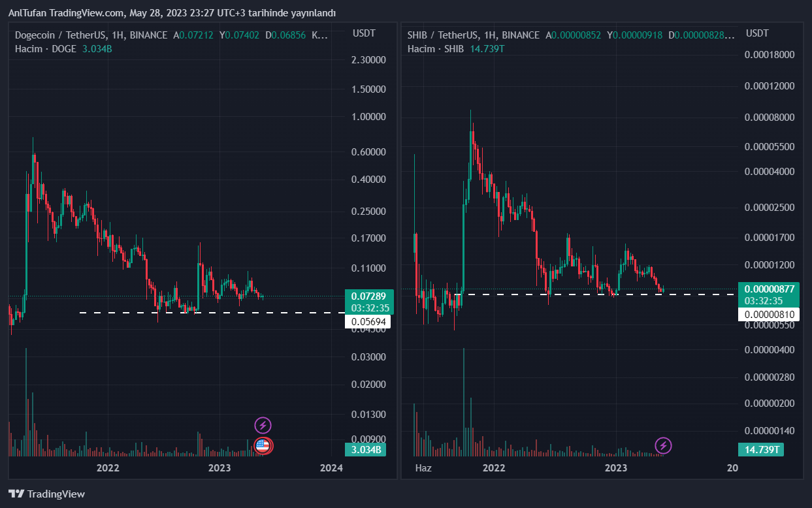Click the 0.05694 horizontal line price tag
This screenshot has height=508, width=812.
point(368,321)
